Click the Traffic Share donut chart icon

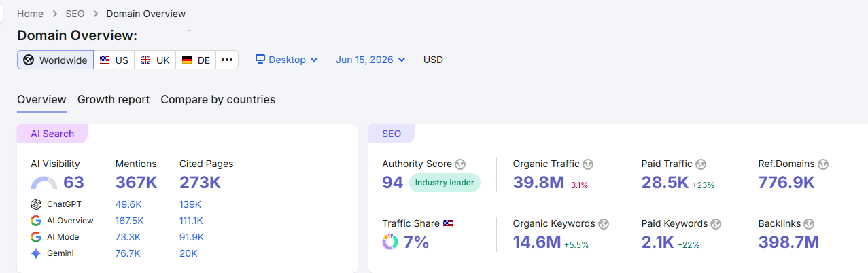[390, 242]
